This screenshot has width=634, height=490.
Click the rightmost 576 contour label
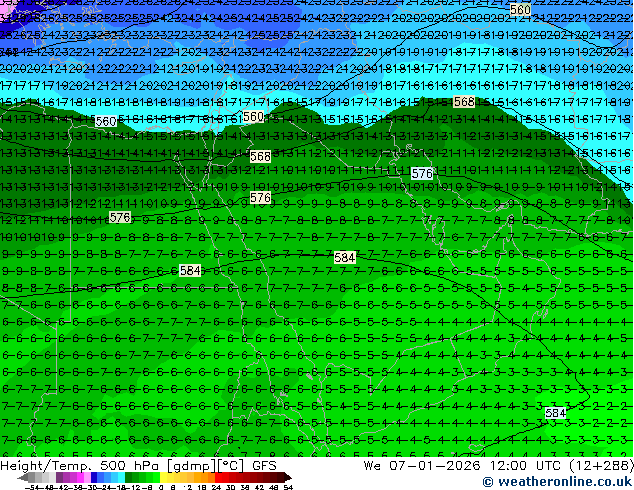click(x=422, y=173)
